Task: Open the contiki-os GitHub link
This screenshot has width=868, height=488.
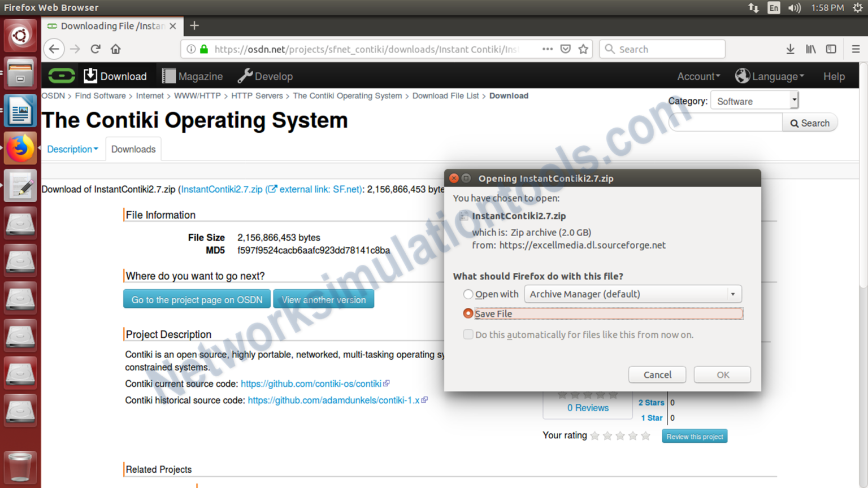Action: [x=310, y=384]
